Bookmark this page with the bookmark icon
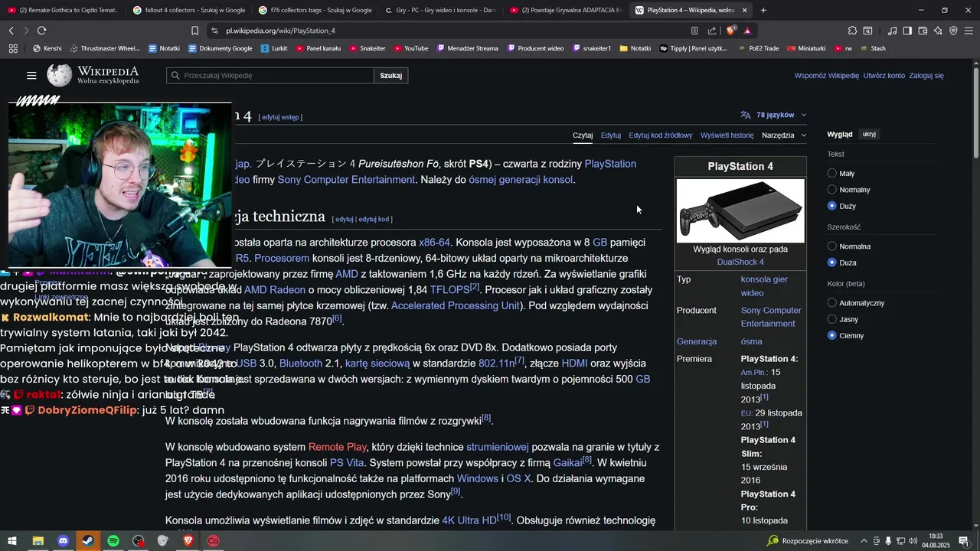 tap(194, 31)
